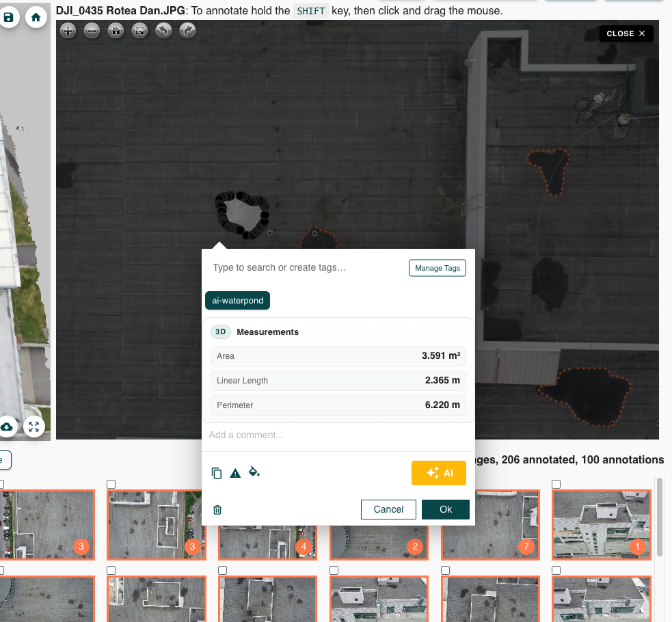Select the black-outlined polygon annotation
The height and width of the screenshot is (622, 672).
[x=243, y=215]
